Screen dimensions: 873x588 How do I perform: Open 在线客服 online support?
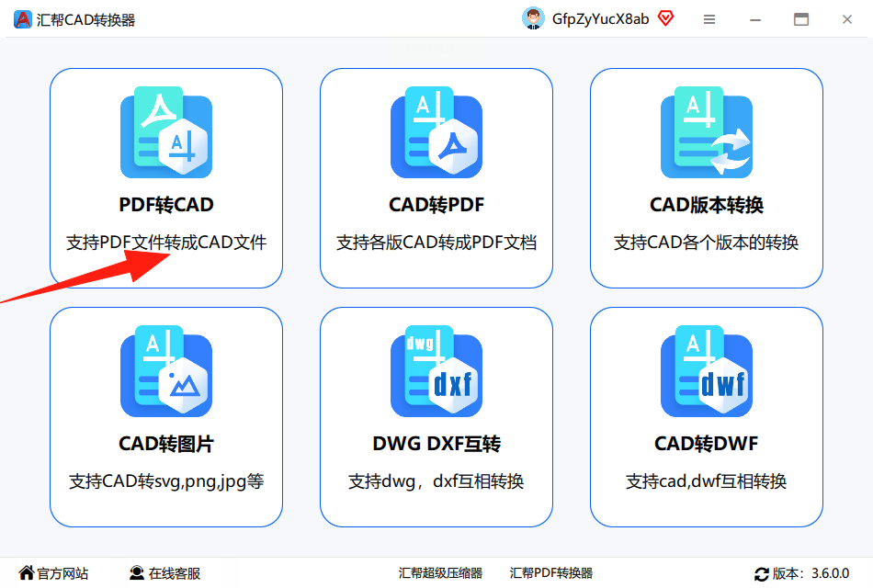(164, 573)
